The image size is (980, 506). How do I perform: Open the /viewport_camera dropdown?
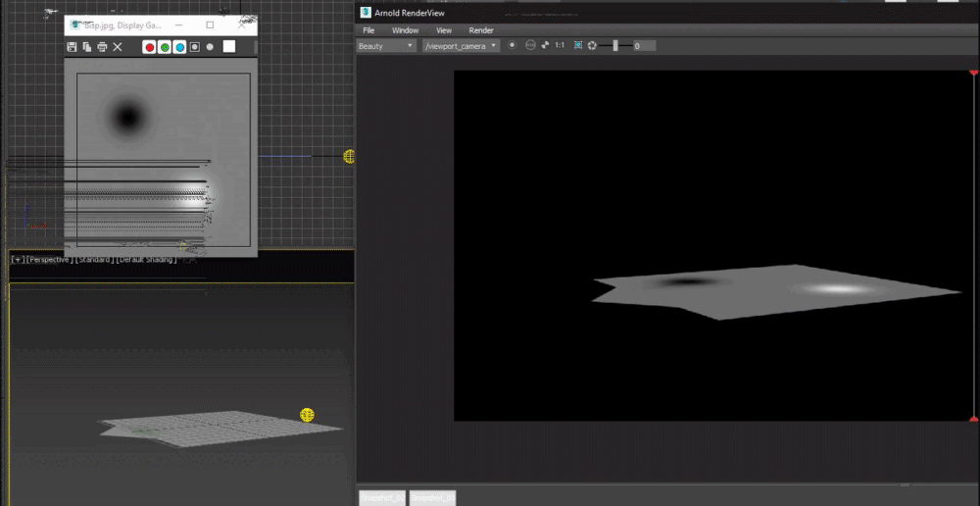pyautogui.click(x=461, y=46)
